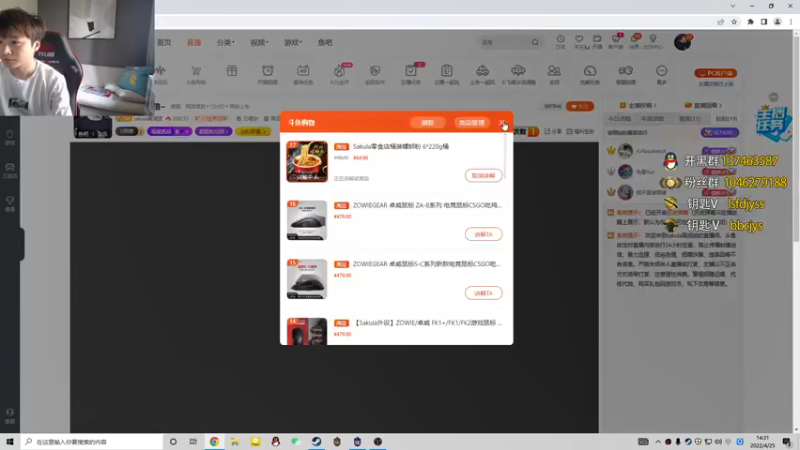This screenshot has width=800, height=450.
Task: Open the AD calendar task icon
Action: pyautogui.click(x=303, y=71)
